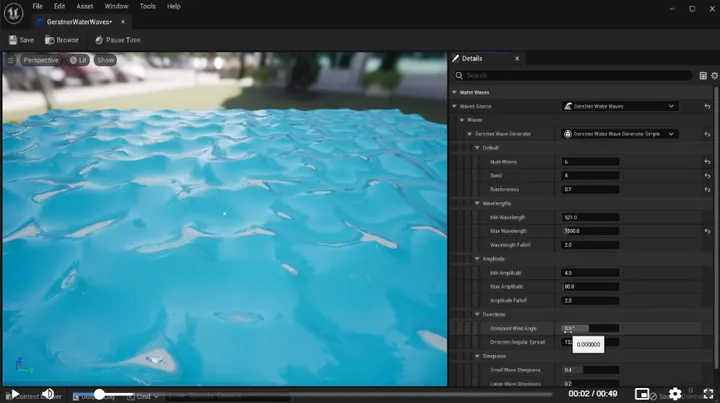Collapse the Amplitude category
The image size is (720, 403).
pos(478,259)
